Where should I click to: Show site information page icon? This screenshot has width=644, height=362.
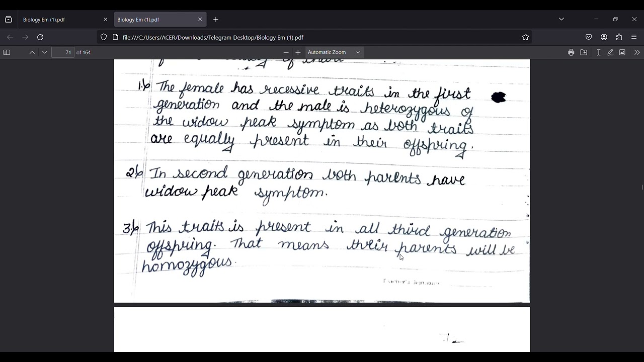tap(115, 37)
